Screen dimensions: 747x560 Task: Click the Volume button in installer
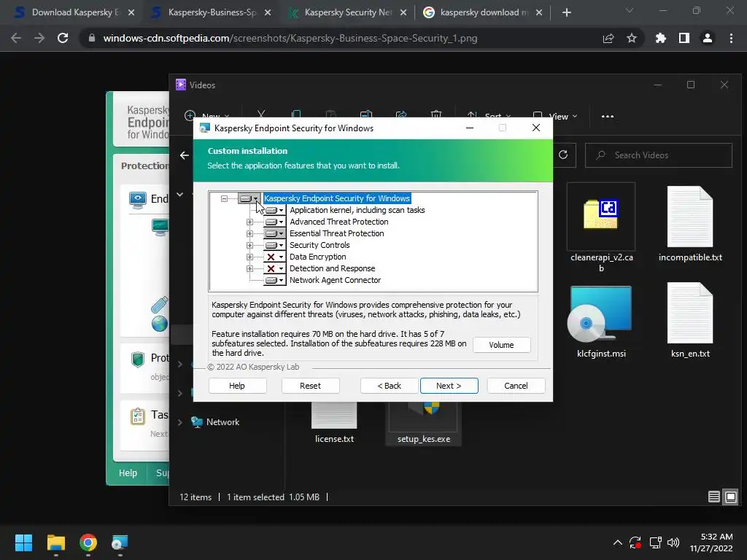tap(501, 345)
